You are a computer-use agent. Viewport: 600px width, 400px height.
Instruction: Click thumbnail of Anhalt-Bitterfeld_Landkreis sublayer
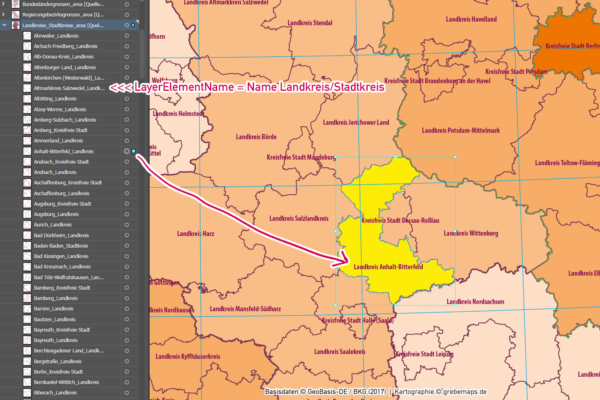[27, 151]
